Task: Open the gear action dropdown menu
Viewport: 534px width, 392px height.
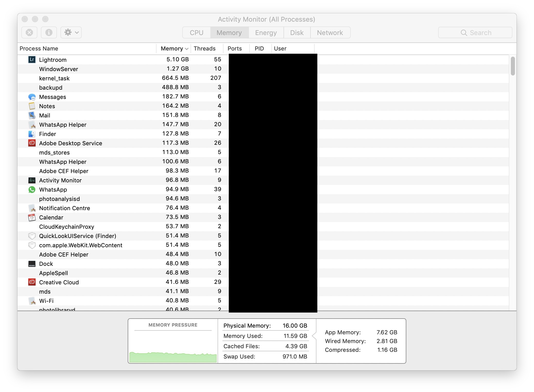Action: [71, 32]
